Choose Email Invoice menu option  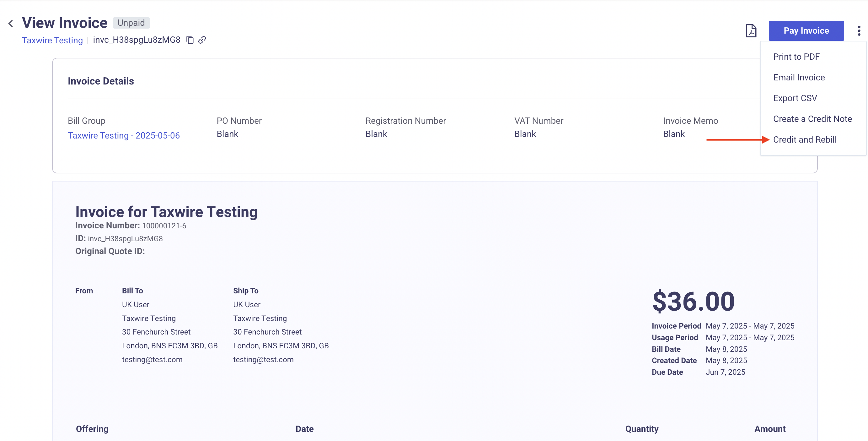click(x=799, y=78)
